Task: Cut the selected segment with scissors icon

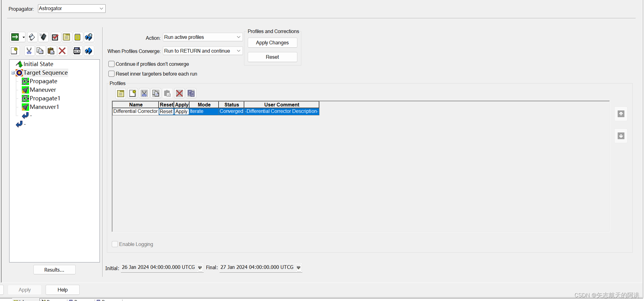Action: [x=29, y=51]
